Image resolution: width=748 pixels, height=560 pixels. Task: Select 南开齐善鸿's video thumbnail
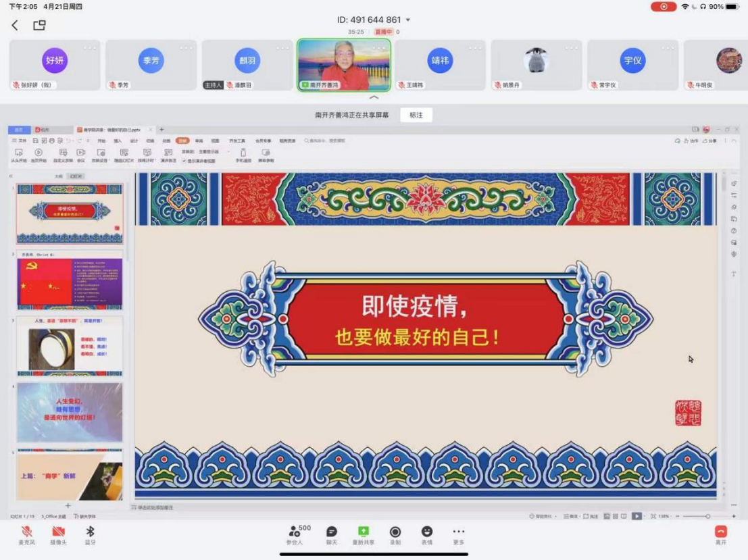[344, 65]
